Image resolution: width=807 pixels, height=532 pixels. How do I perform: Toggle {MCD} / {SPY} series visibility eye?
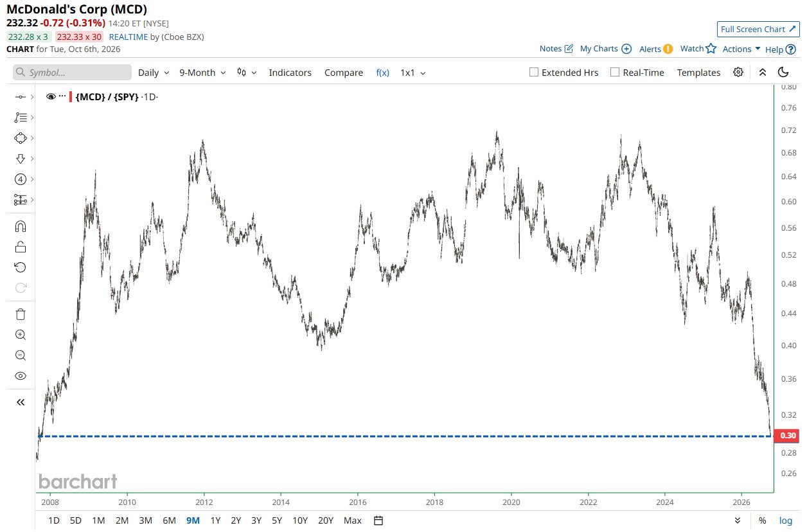(x=51, y=96)
